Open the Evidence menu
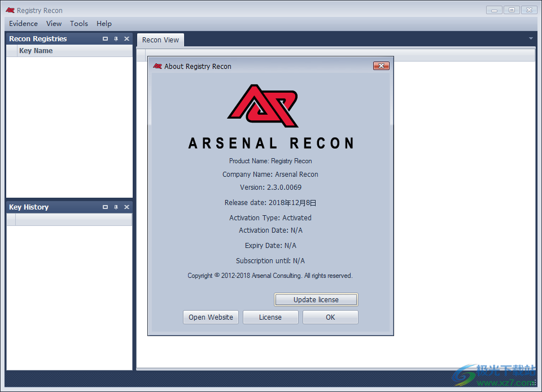This screenshot has height=392, width=542. tap(23, 23)
